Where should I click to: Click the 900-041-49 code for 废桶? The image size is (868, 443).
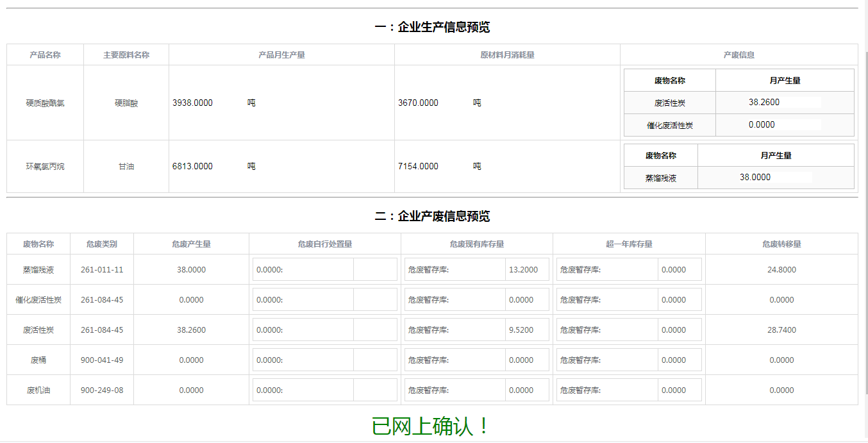point(102,360)
